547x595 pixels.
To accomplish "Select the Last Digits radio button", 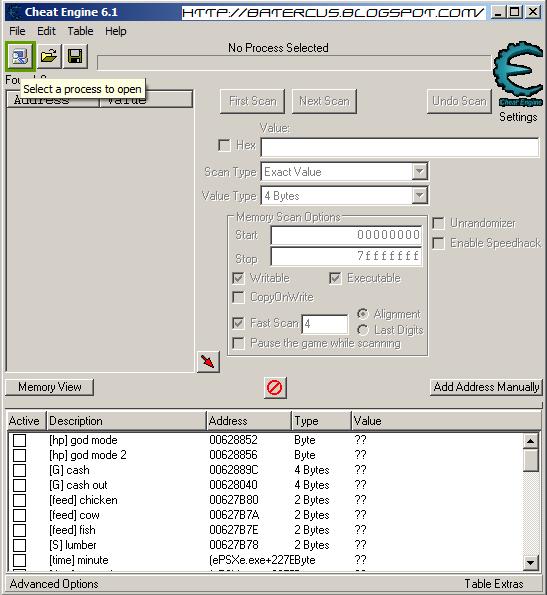I will [363, 330].
